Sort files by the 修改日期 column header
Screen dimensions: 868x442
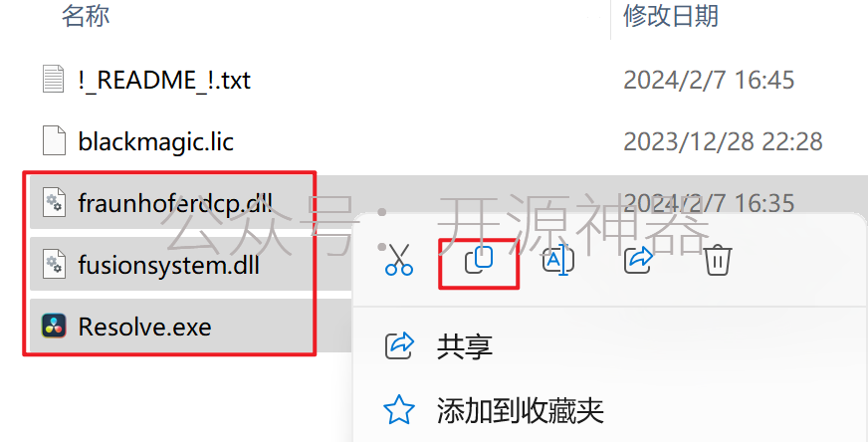tap(671, 16)
